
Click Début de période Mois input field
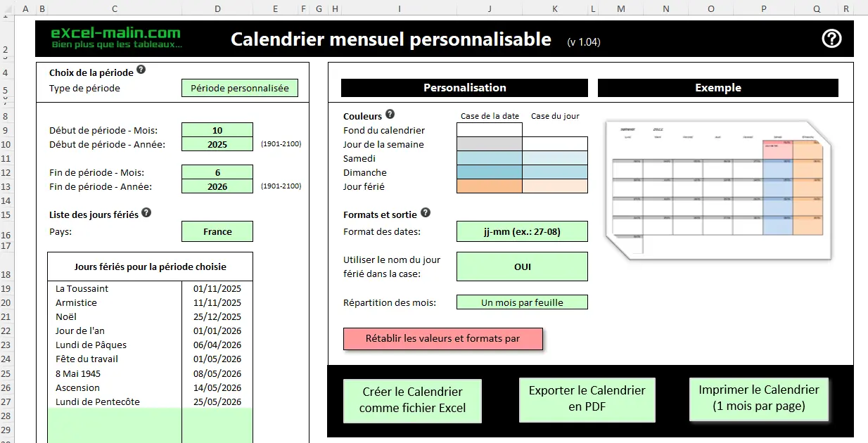[x=217, y=130]
